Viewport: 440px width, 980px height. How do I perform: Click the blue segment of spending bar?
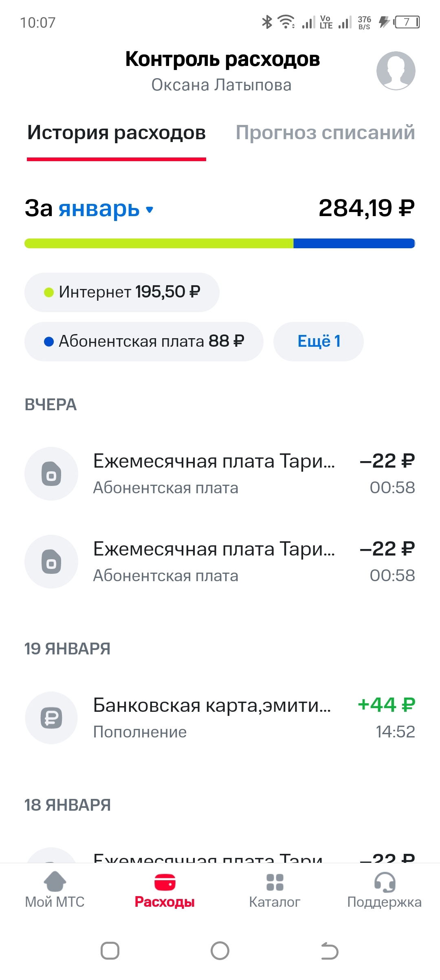point(354,243)
